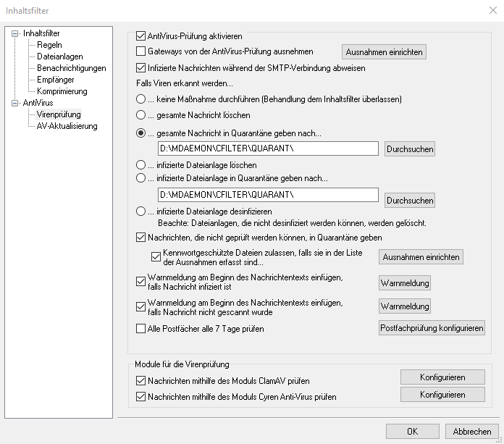Toggle AntiVirus-Prüfung aktivieren checkbox
504x444 pixels.
[x=141, y=35]
